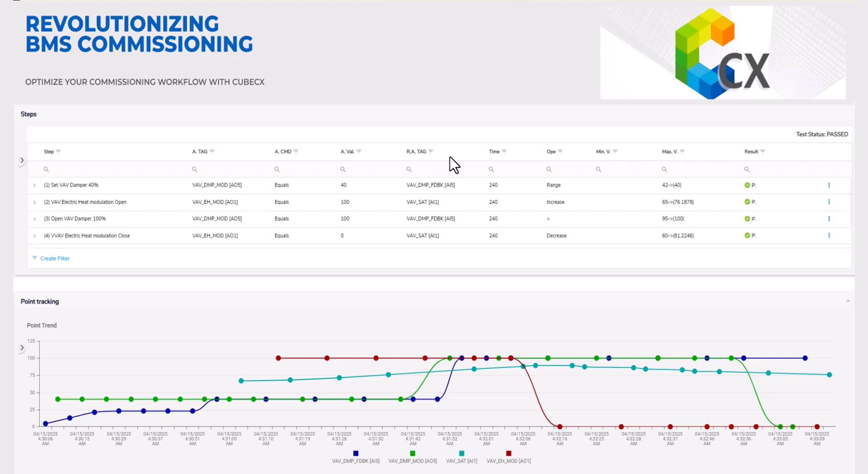Screen dimensions: 868x474
Task: Open filter menu for R.A. TAG column
Action: click(x=431, y=151)
